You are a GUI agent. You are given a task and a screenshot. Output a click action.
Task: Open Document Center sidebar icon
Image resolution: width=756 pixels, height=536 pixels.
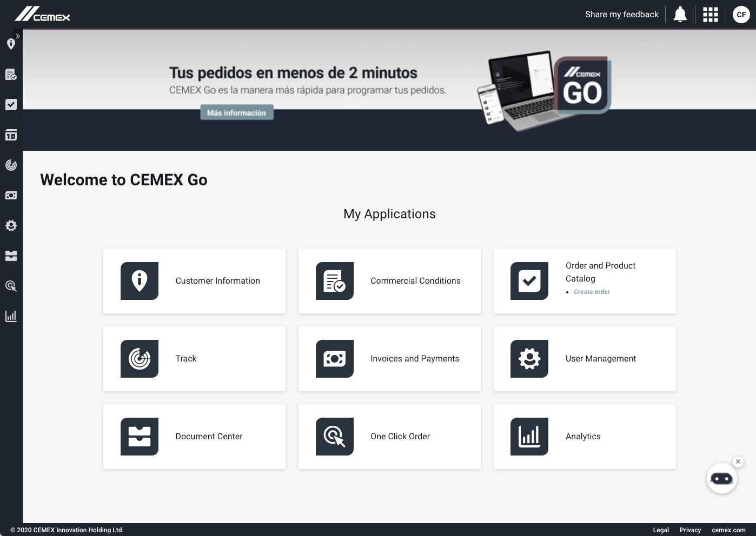[x=11, y=256]
